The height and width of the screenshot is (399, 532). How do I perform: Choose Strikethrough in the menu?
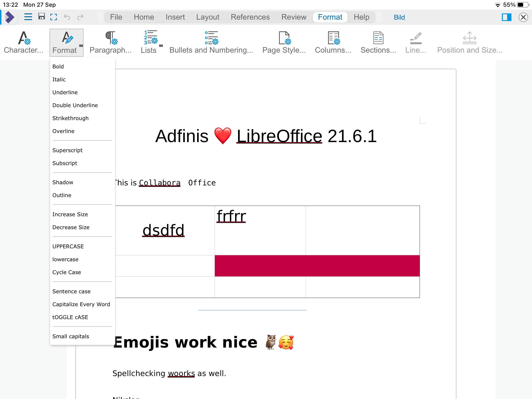(82, 118)
